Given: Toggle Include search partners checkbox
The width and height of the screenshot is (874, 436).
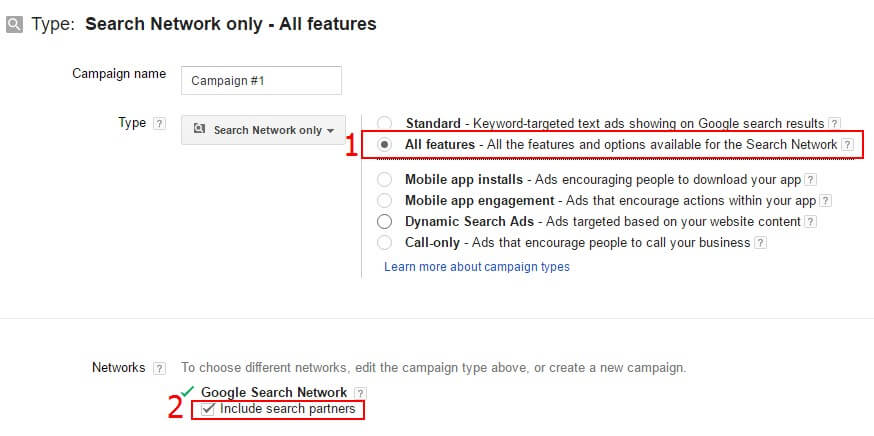Looking at the screenshot, I should coord(208,409).
